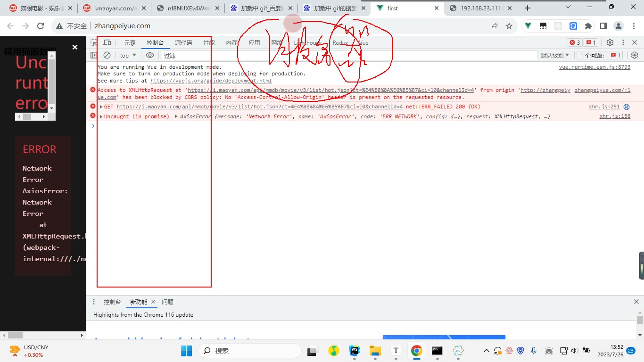
Task: Close the DevTools bottom drawer
Action: click(637, 302)
